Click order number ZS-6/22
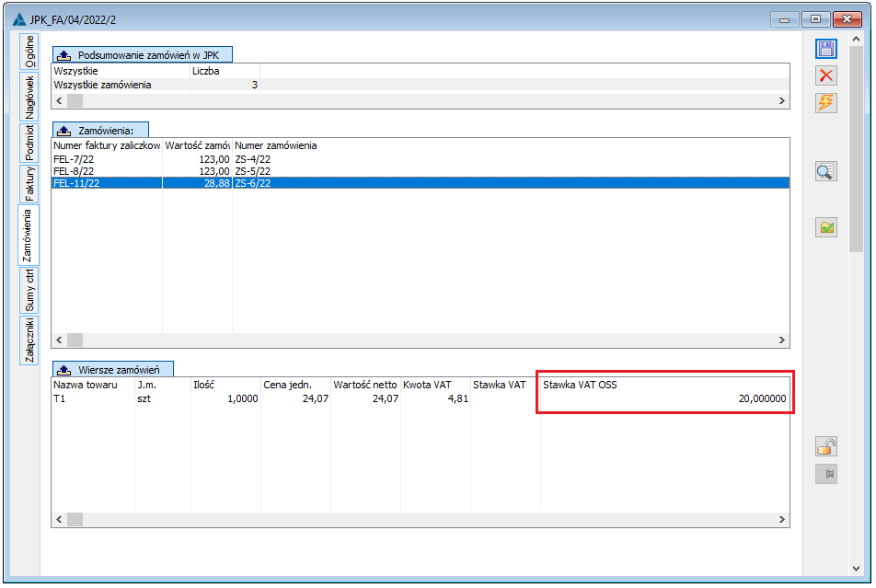This screenshot has width=876, height=588. pyautogui.click(x=252, y=183)
